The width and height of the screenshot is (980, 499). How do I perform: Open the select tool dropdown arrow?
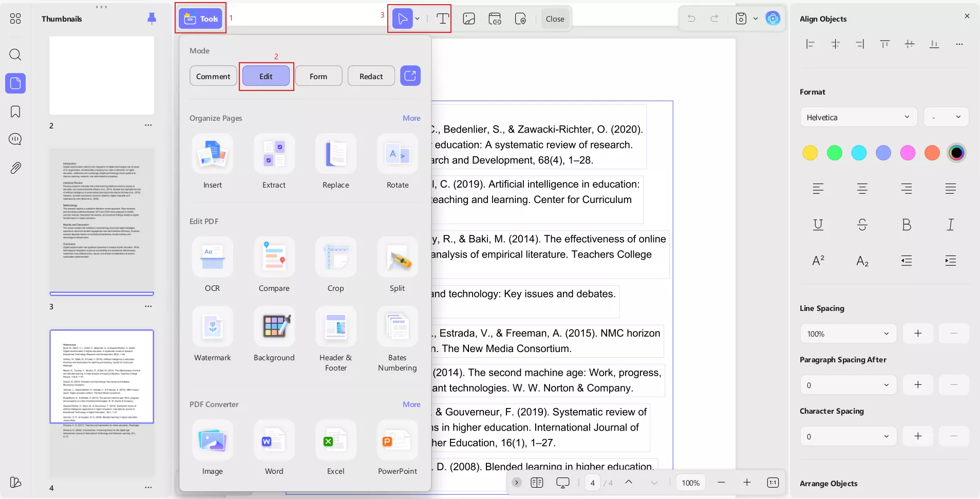(418, 19)
